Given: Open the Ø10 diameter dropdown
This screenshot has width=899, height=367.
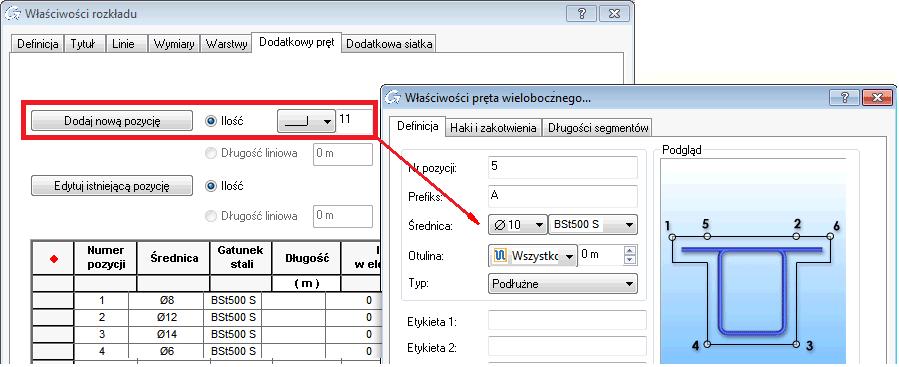Looking at the screenshot, I should click(x=518, y=225).
